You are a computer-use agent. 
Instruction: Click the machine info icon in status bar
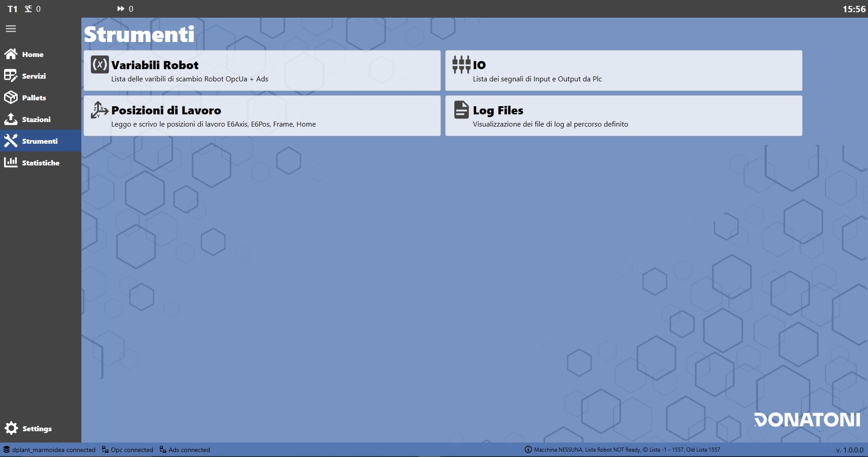[528, 450]
